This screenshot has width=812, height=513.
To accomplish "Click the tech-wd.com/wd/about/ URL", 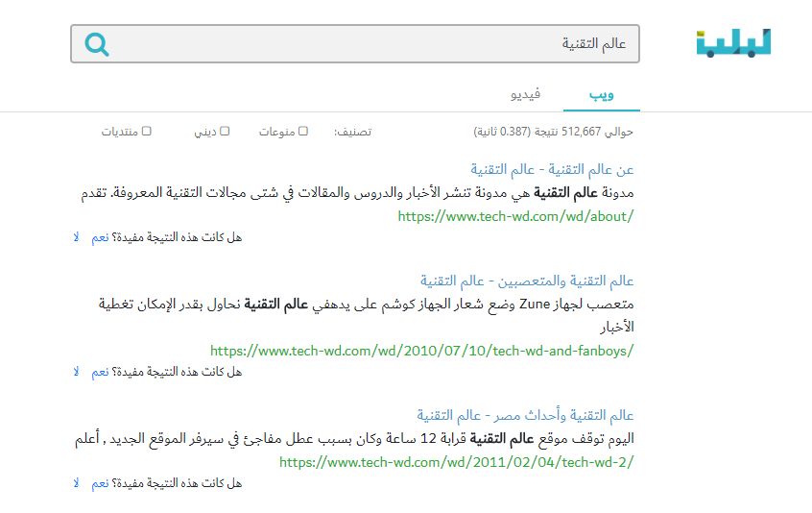I will tap(516, 216).
